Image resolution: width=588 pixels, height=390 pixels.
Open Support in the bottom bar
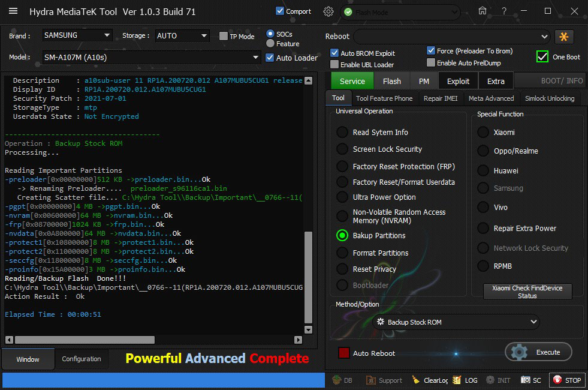384,380
